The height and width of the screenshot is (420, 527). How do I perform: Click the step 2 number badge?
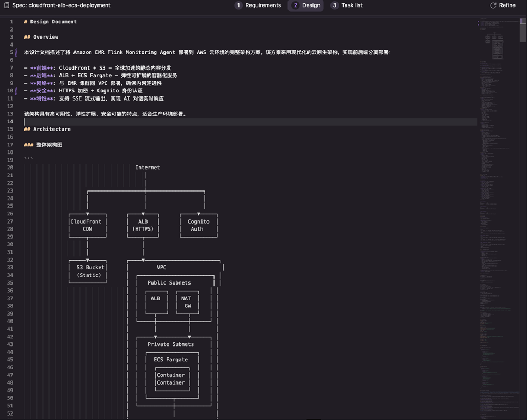[x=295, y=5]
